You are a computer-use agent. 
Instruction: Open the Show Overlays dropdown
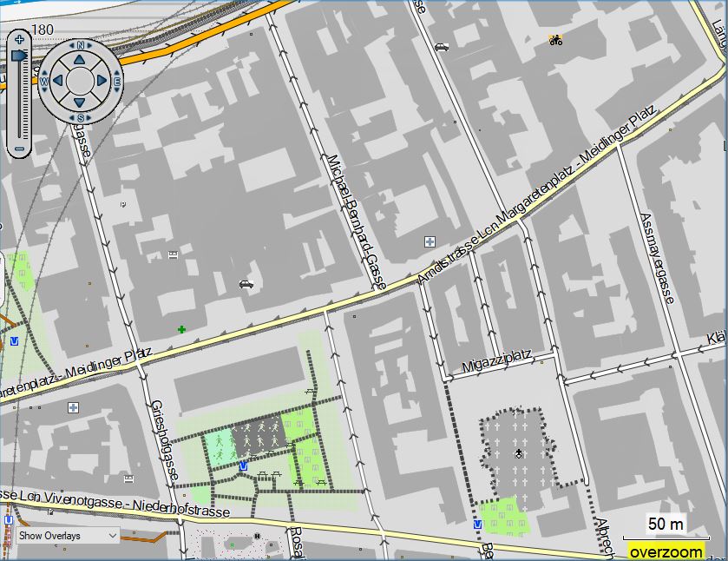[x=65, y=536]
